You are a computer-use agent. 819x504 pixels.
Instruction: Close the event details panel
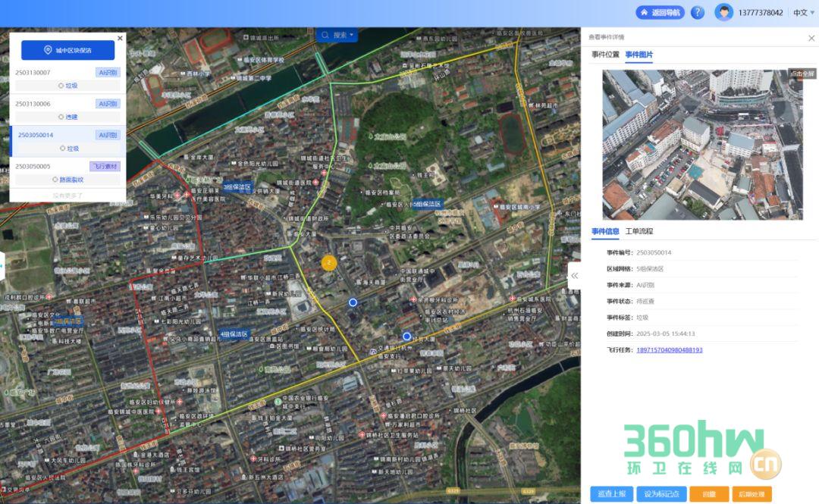pos(811,38)
